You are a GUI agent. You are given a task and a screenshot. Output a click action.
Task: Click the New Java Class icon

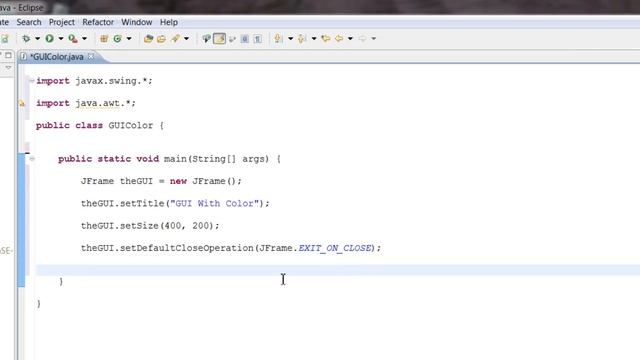118,38
